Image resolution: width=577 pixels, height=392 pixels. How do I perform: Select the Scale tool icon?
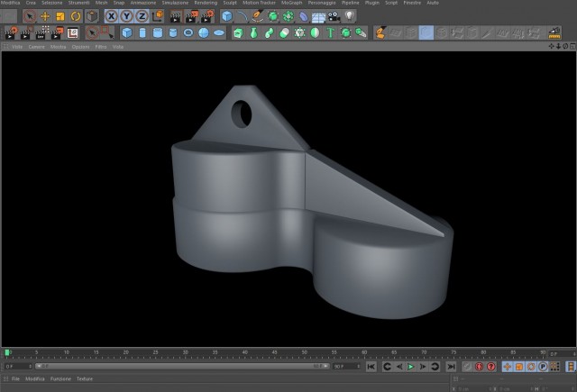pos(60,16)
